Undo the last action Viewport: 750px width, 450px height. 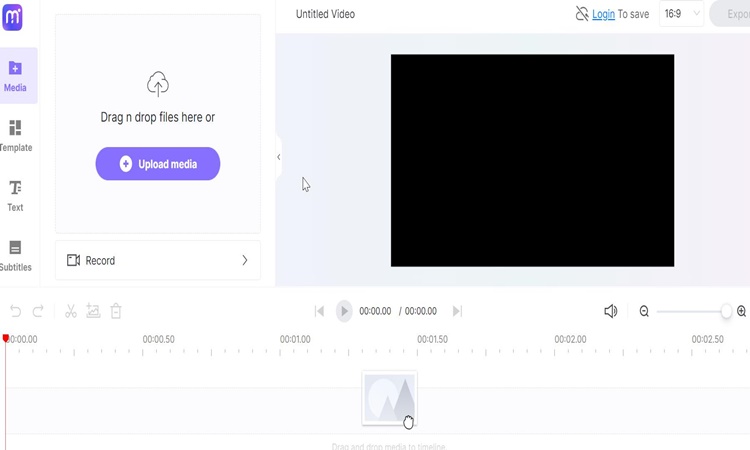pos(15,311)
